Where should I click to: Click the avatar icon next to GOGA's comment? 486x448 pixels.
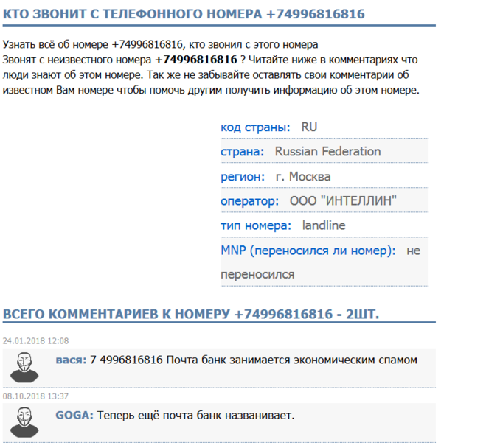tap(25, 421)
